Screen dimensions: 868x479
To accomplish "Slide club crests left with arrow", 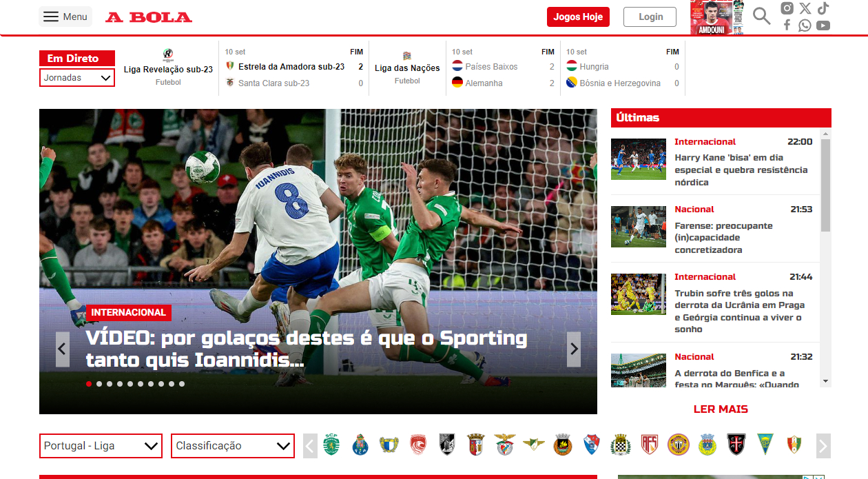I will 310,446.
